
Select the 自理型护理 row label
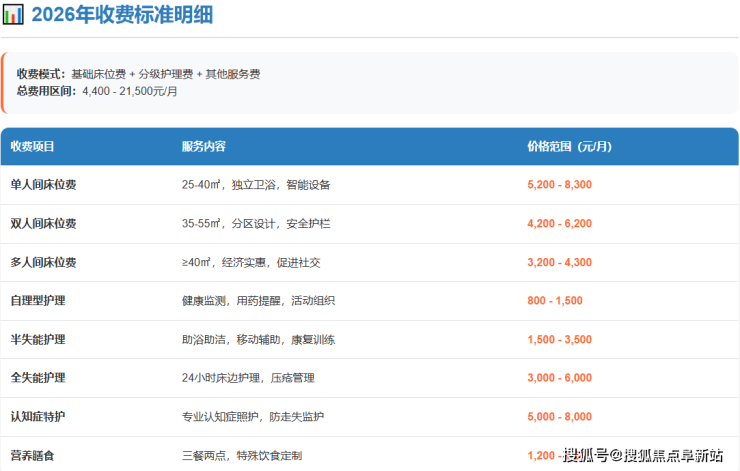click(38, 301)
